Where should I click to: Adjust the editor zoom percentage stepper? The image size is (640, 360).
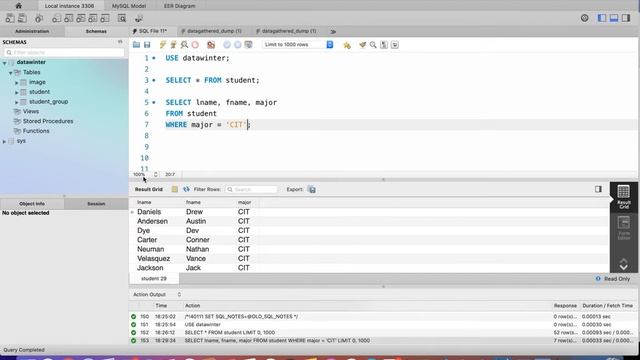click(156, 174)
